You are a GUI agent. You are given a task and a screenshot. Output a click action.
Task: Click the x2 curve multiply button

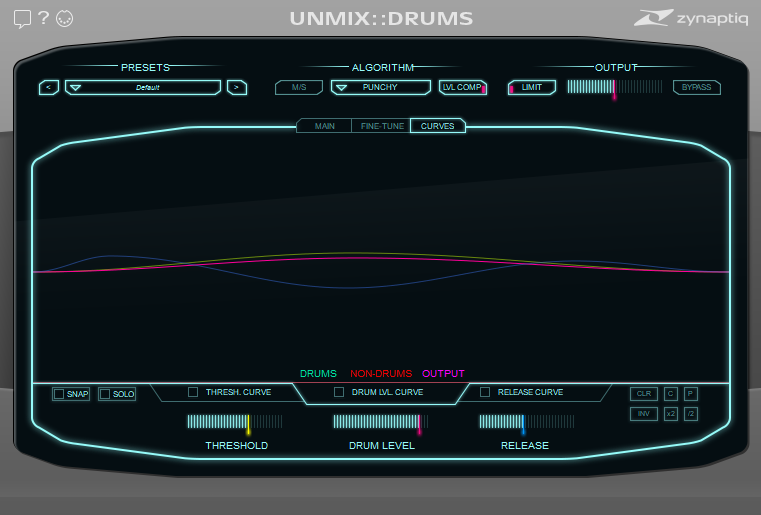pyautogui.click(x=670, y=414)
